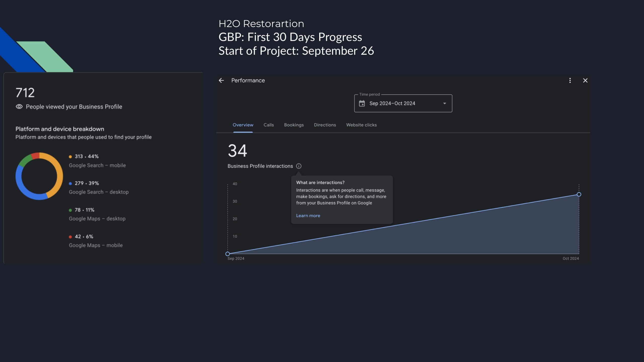The height and width of the screenshot is (362, 644).
Task: Select the Directions tab
Action: point(325,125)
